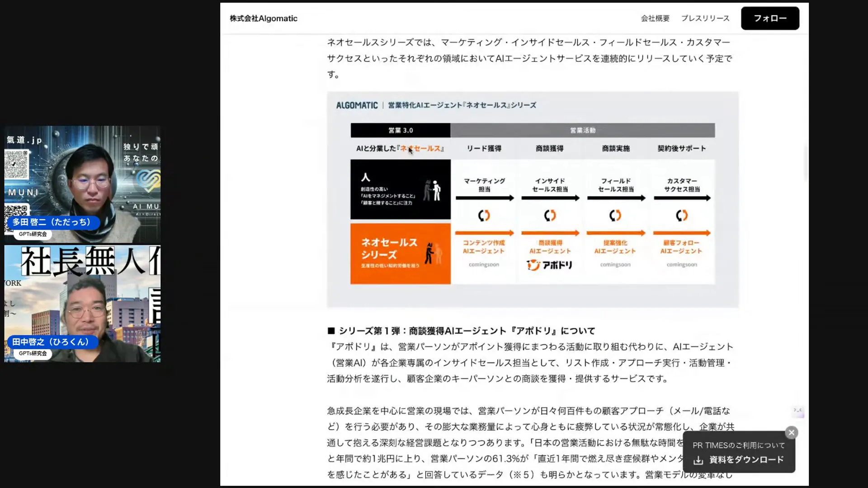Click the cycle icon under カスタマーサクセス担当
Screen dimensions: 868x488
[x=682, y=216]
